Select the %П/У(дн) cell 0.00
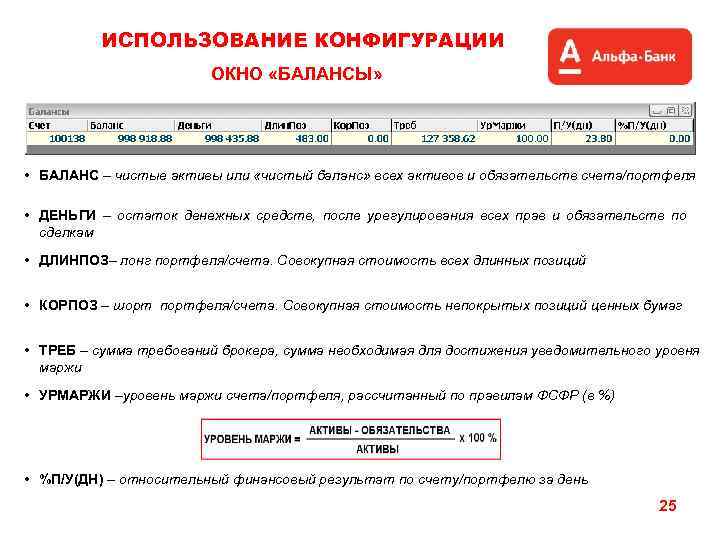 (654, 139)
